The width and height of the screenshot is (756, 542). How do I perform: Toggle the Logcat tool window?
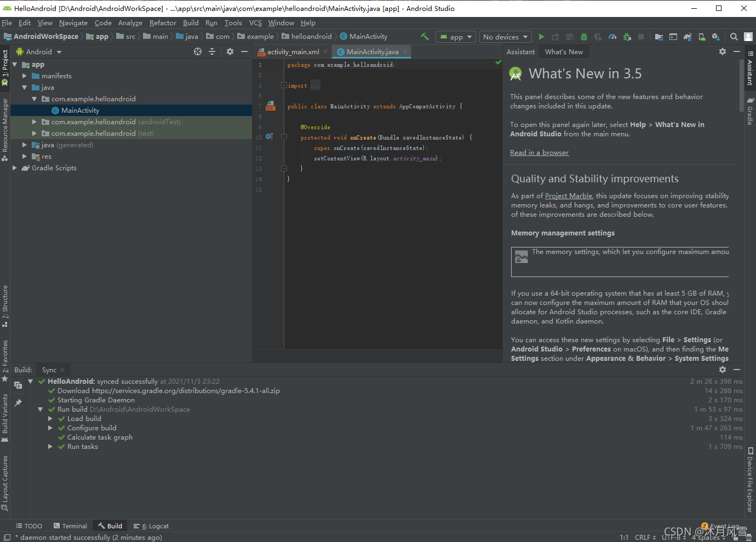[151, 526]
